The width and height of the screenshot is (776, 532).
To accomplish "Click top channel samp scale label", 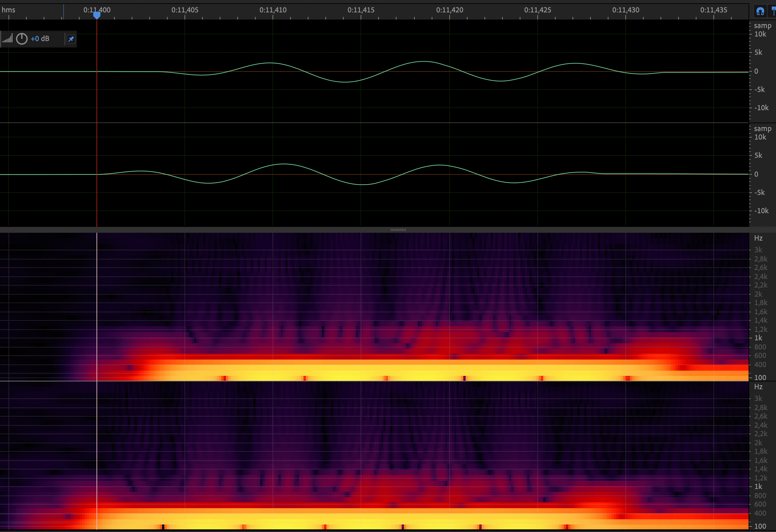I will pyautogui.click(x=762, y=25).
